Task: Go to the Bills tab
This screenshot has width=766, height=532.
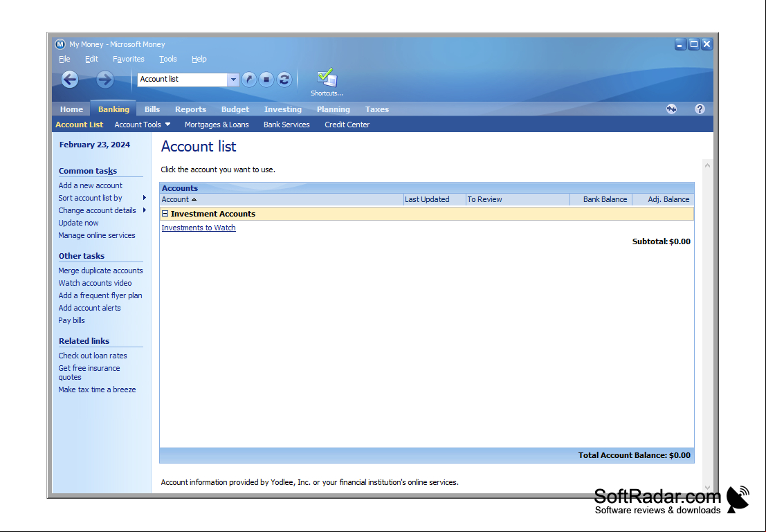Action: point(152,109)
